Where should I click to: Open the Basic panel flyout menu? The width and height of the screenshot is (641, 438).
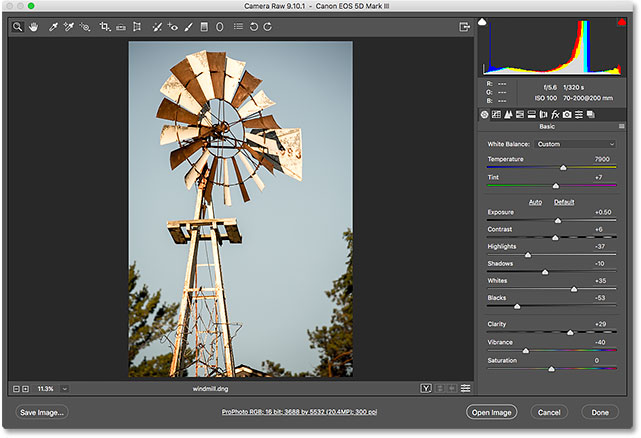[621, 126]
